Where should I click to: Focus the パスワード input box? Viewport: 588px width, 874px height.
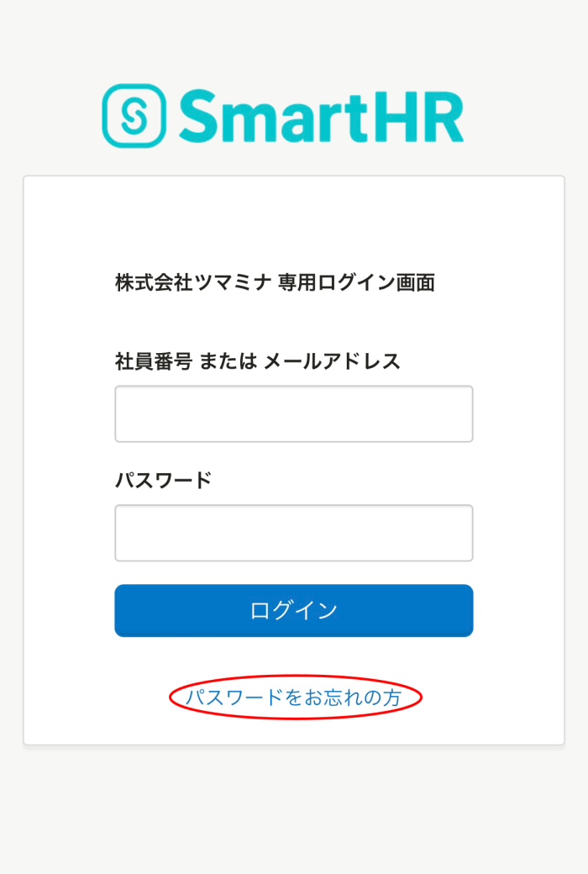(x=293, y=533)
